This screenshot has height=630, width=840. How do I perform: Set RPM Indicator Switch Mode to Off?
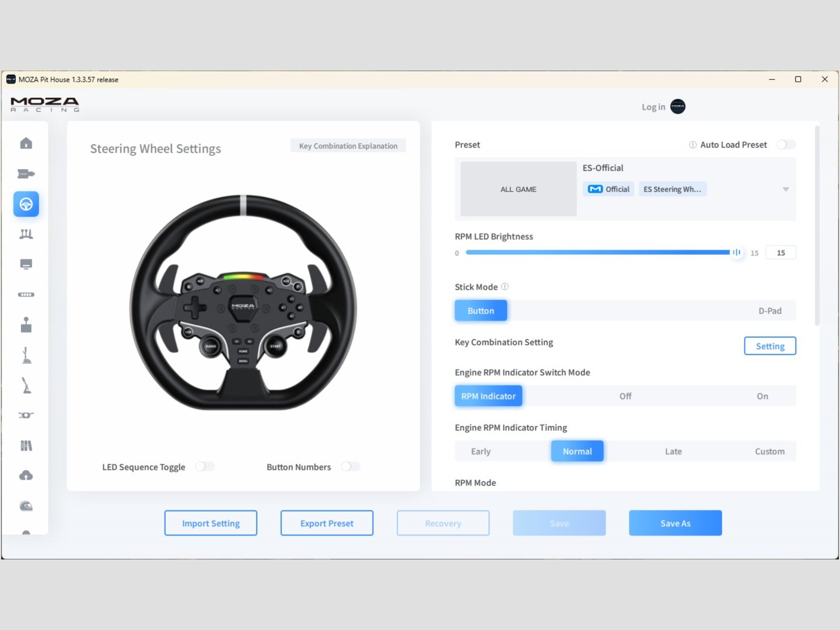click(625, 396)
